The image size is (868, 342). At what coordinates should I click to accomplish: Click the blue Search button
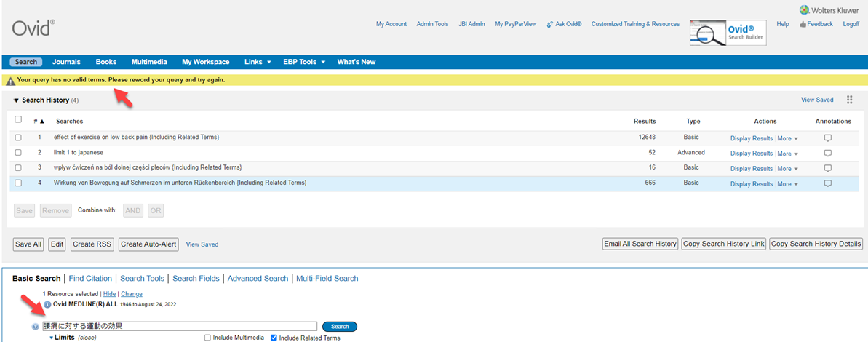(339, 327)
